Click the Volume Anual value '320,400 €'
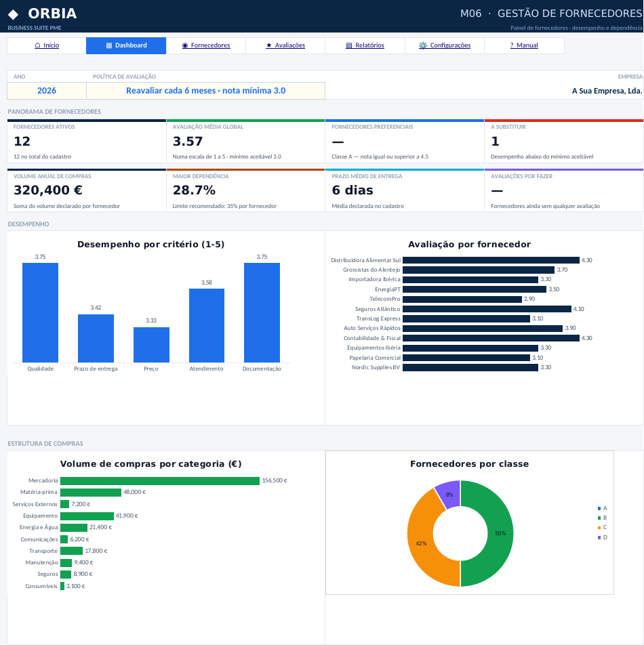The height and width of the screenshot is (645, 644). 48,190
